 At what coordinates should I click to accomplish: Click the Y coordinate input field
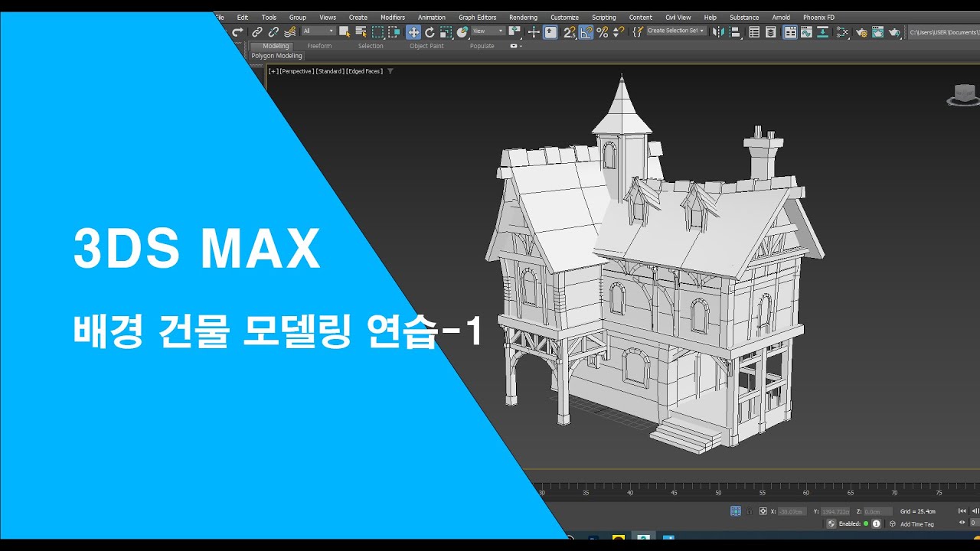tap(835, 511)
